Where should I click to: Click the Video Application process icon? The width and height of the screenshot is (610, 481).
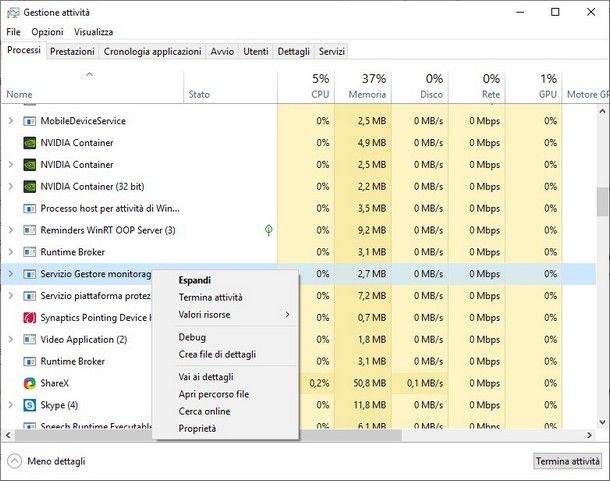(30, 340)
